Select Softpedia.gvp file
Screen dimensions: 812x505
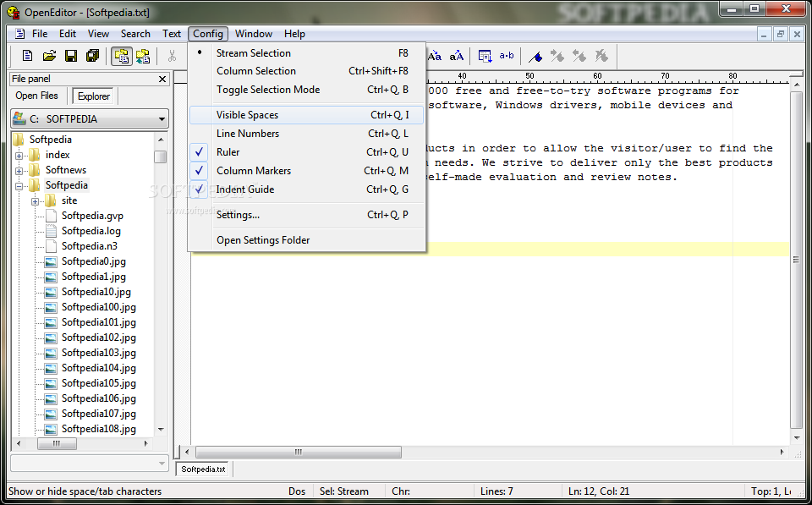(92, 216)
